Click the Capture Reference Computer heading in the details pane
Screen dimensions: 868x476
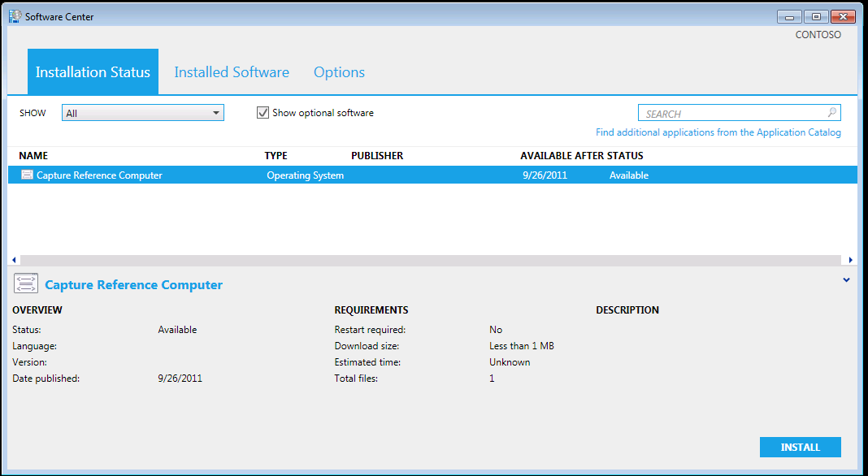click(x=133, y=284)
